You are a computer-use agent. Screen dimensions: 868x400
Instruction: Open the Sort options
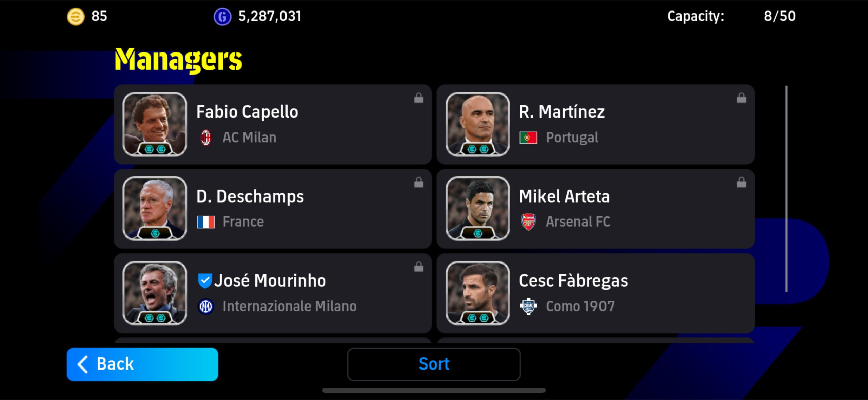click(434, 364)
